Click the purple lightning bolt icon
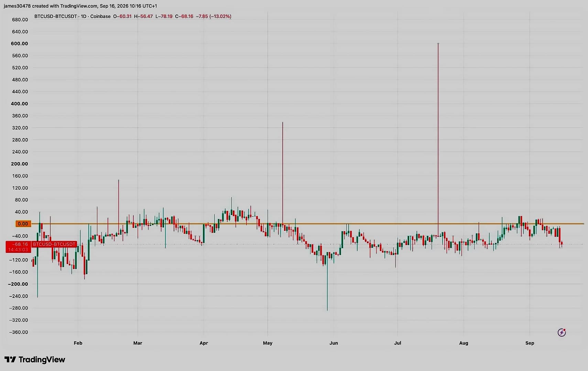Viewport: 588px width, 371px height. pyautogui.click(x=562, y=332)
